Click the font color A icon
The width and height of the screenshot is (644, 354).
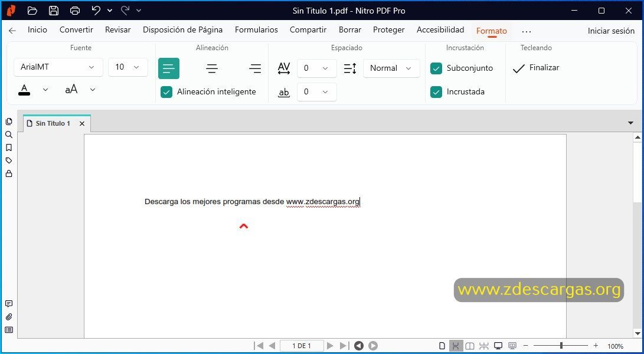point(24,90)
